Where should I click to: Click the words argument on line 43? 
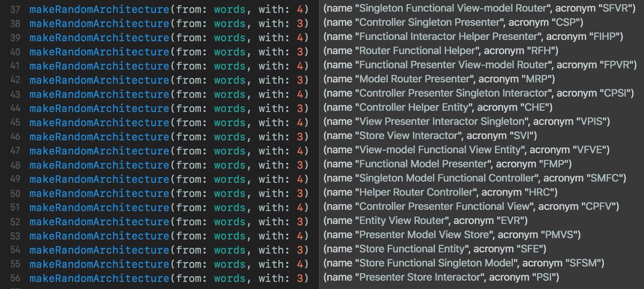[x=230, y=95]
